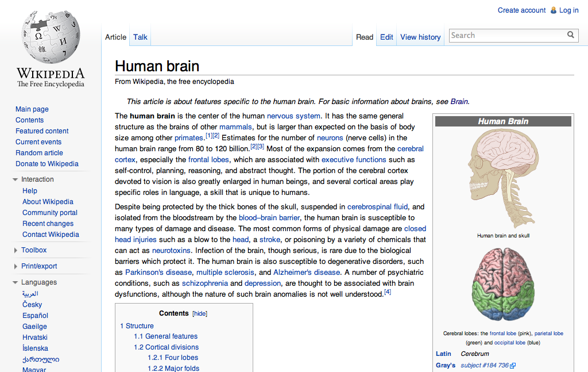Collapse the Languages sidebar section
The width and height of the screenshot is (588, 372).
[16, 282]
